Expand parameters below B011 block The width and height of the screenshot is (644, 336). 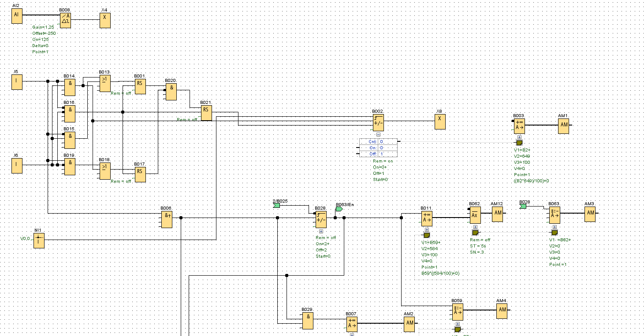(427, 229)
